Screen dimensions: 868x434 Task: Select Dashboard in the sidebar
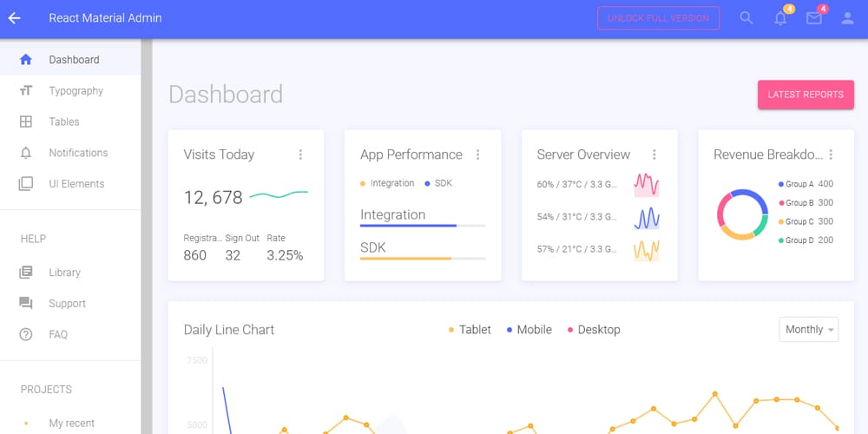(x=70, y=60)
